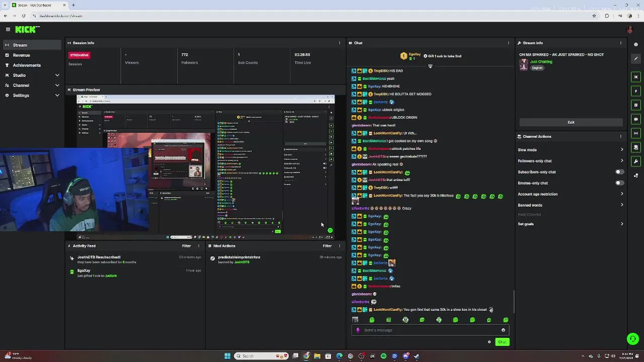Switch to the Kick Dashboard browser tab

(x=39, y=5)
